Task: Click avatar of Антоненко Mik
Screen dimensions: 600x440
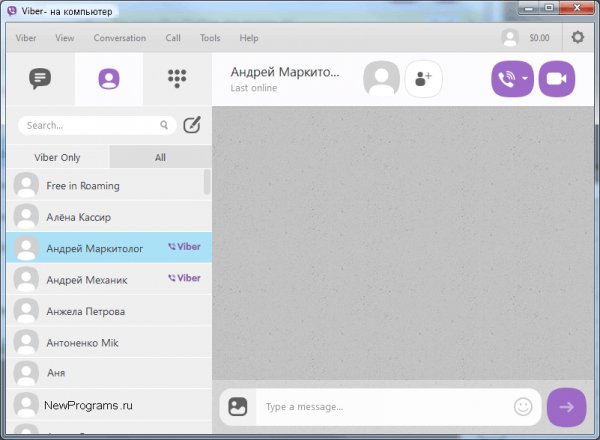Action: click(26, 342)
